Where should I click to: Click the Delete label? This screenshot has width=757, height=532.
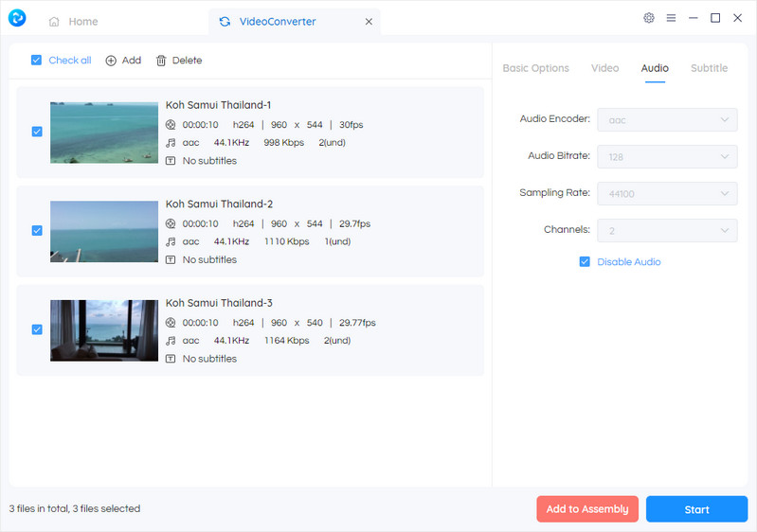[187, 61]
